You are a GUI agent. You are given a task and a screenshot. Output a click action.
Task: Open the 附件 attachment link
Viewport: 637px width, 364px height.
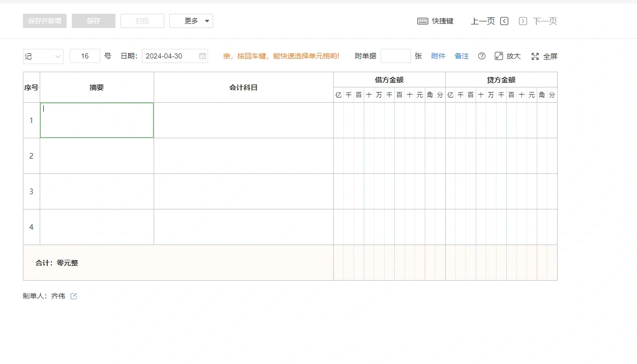[438, 56]
